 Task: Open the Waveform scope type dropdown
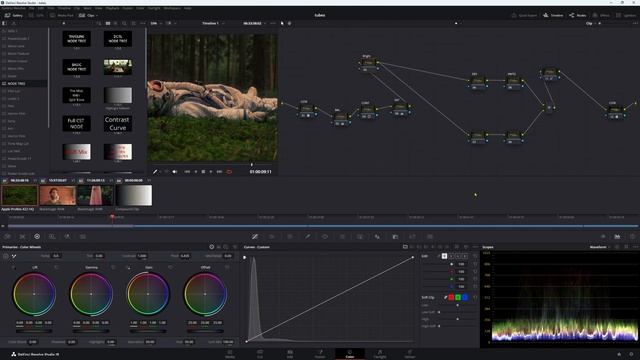click(600, 247)
